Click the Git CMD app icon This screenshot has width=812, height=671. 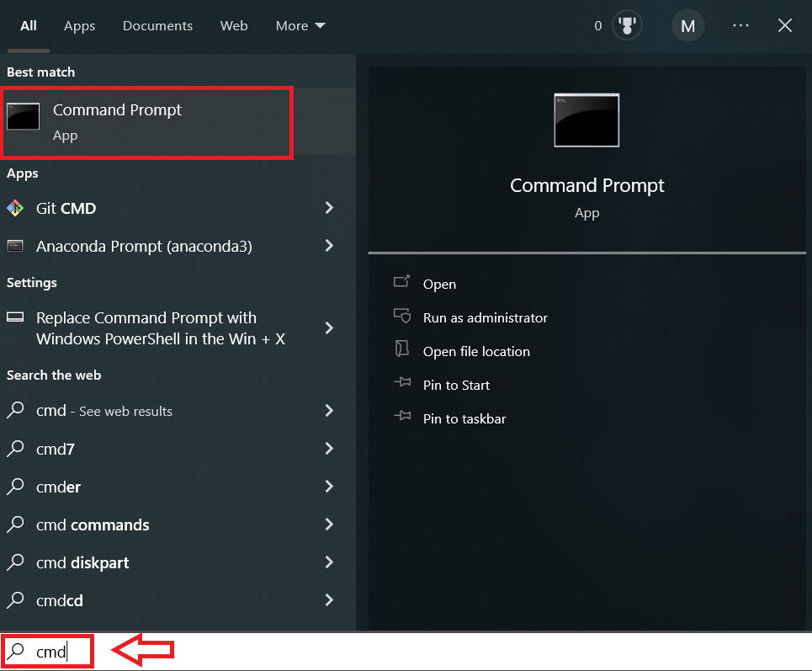(15, 208)
